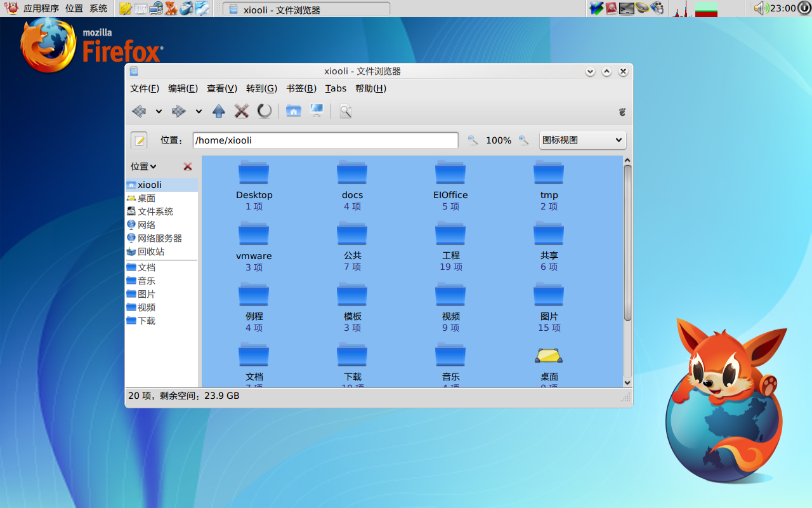
Task: Open the Tabs menu
Action: point(336,88)
